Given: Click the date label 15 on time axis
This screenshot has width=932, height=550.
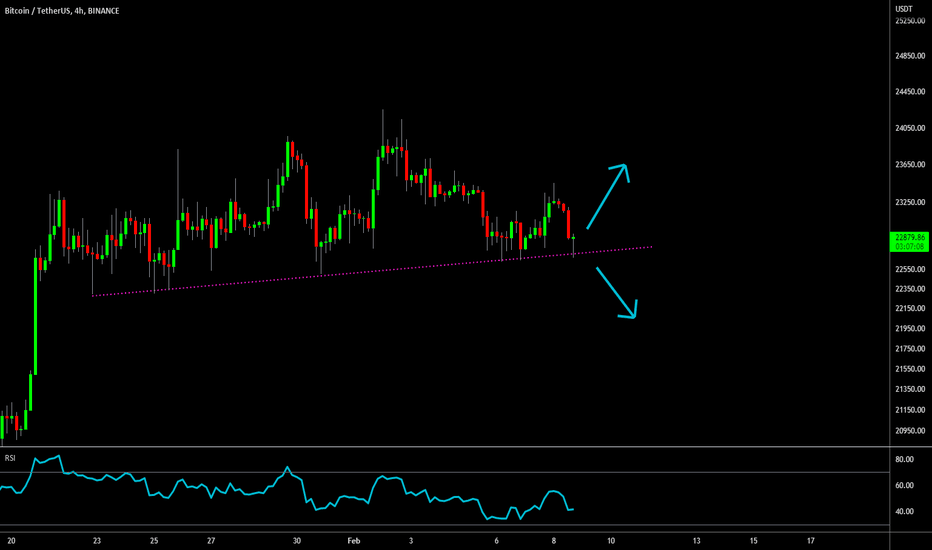Looking at the screenshot, I should [753, 541].
